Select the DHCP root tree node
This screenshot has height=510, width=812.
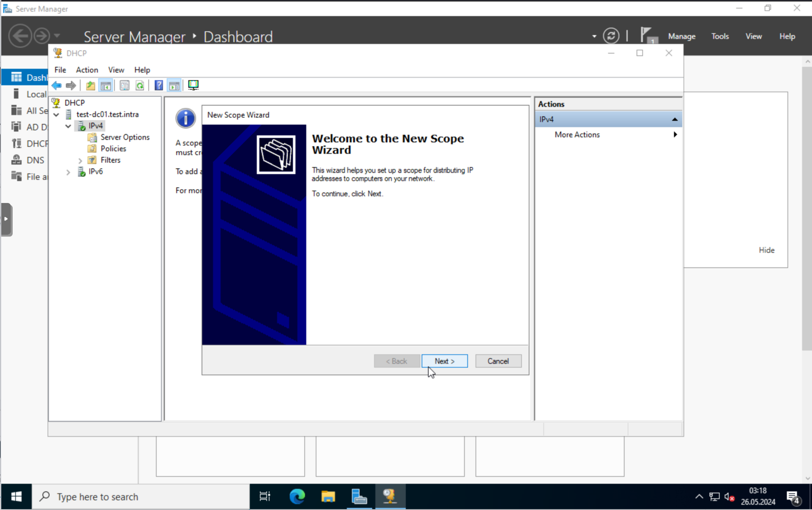click(x=74, y=103)
